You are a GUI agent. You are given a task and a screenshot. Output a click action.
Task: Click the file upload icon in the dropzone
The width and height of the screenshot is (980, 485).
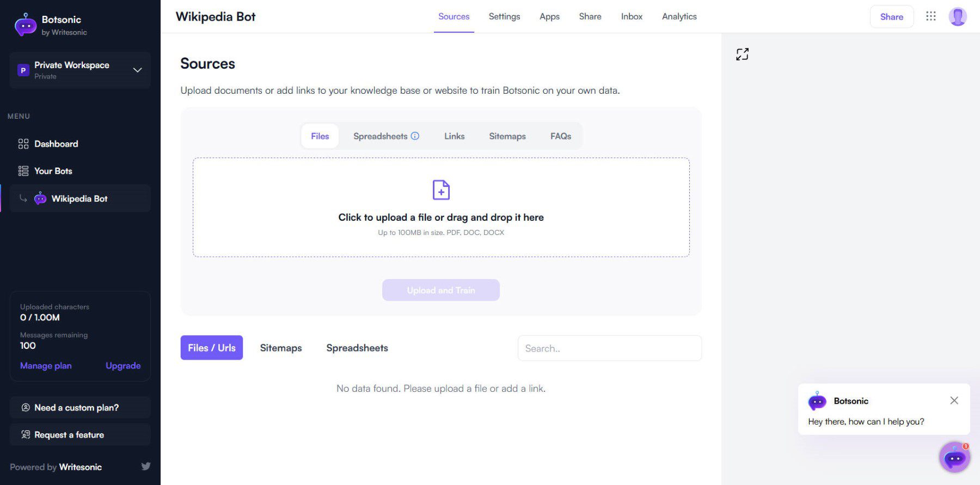tap(440, 190)
